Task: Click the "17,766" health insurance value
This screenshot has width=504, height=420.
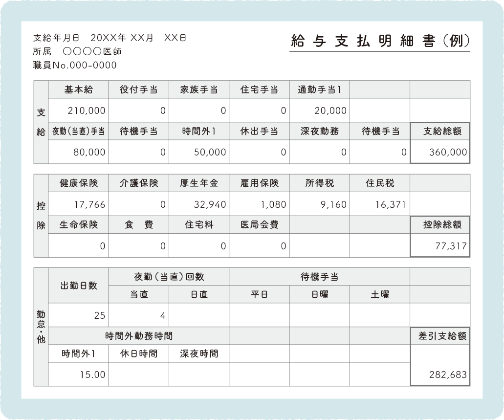Action: (x=89, y=204)
